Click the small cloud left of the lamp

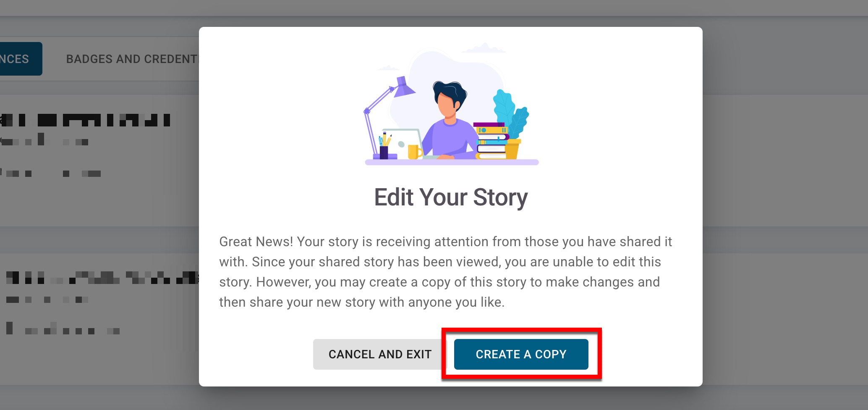[x=388, y=68]
